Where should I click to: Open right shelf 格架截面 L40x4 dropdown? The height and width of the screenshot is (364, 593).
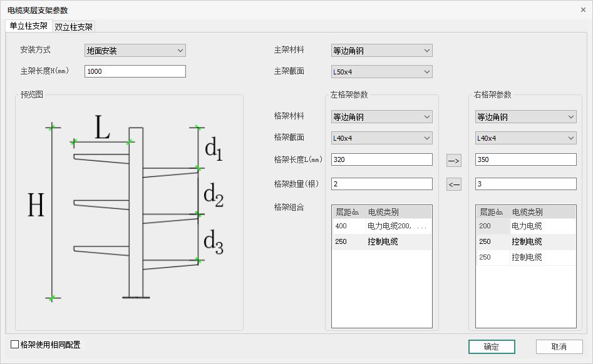coord(525,138)
